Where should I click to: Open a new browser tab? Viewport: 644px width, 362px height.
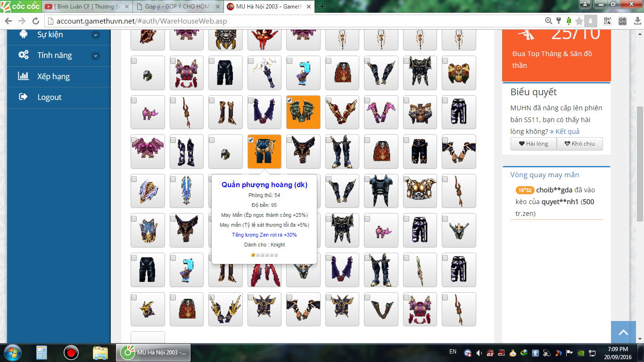[322, 7]
